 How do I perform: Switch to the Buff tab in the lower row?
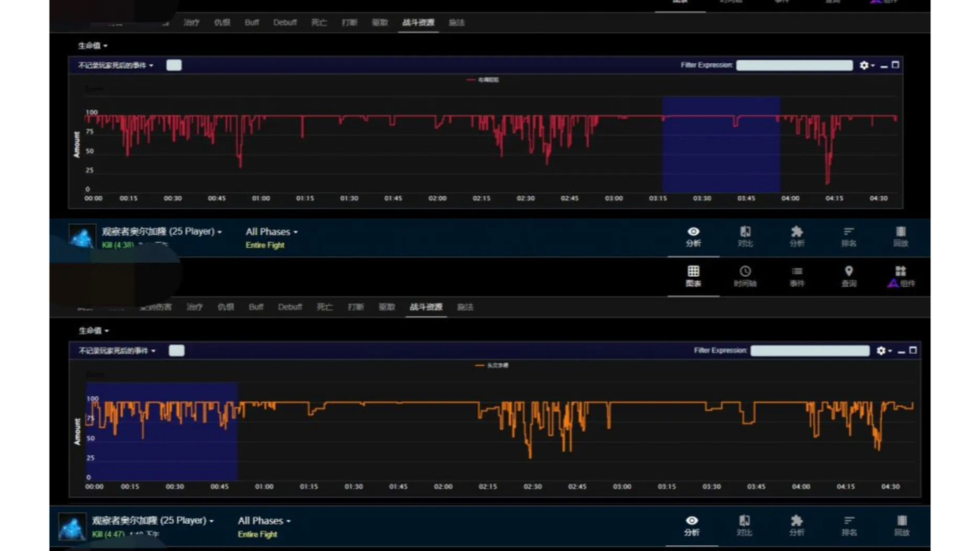pyautogui.click(x=255, y=307)
